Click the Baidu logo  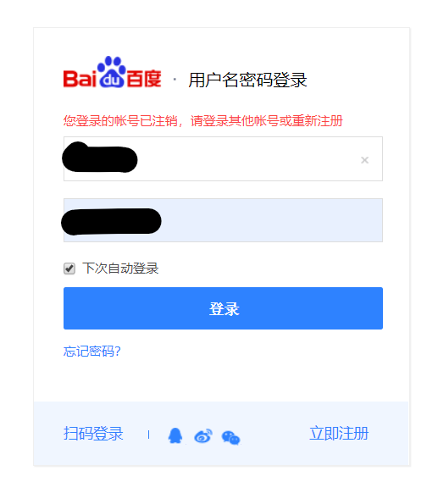(x=112, y=72)
